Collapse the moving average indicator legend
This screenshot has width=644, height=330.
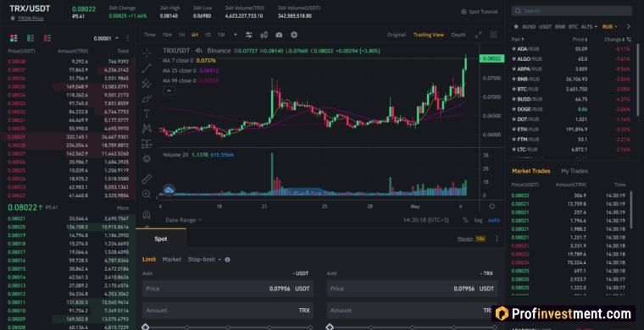[169, 91]
